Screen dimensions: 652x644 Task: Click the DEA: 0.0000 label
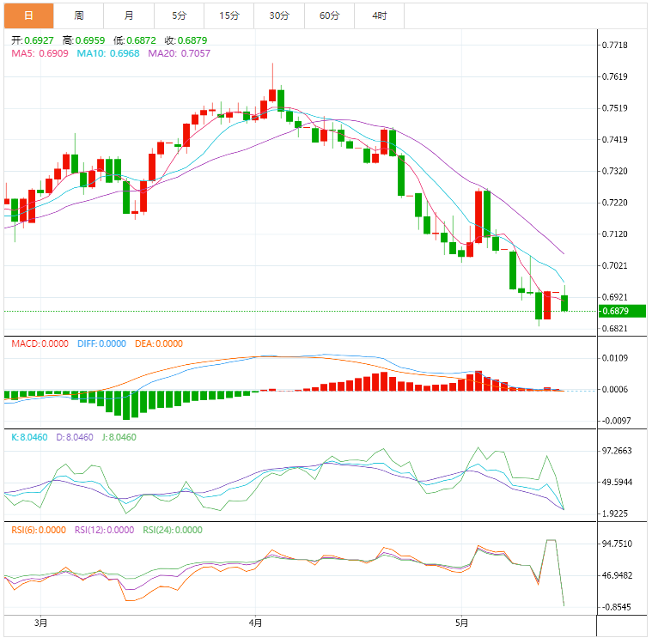pyautogui.click(x=159, y=343)
